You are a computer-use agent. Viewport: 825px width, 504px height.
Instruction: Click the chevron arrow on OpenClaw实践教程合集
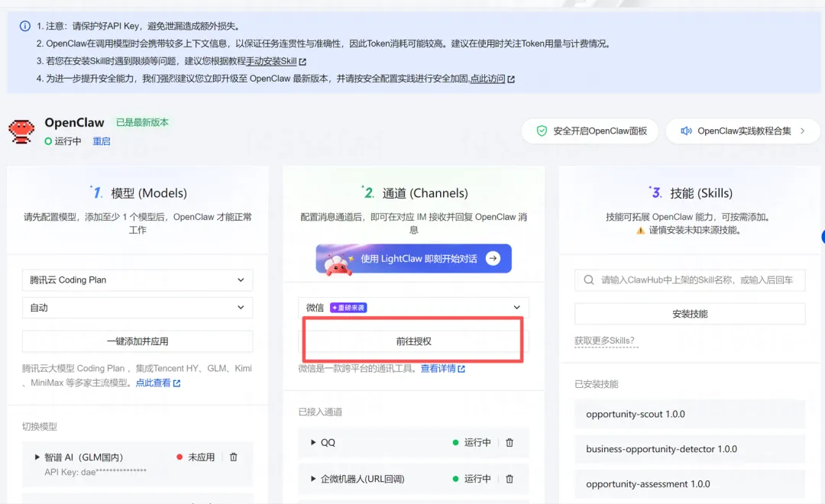point(802,131)
